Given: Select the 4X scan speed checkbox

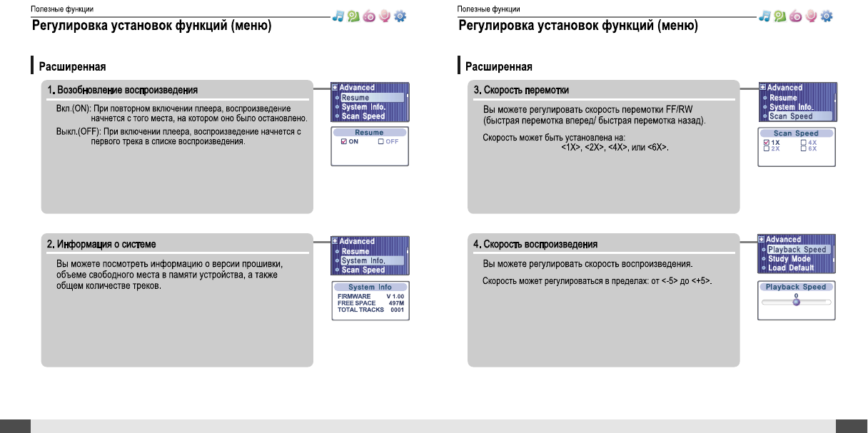Looking at the screenshot, I should [x=804, y=143].
